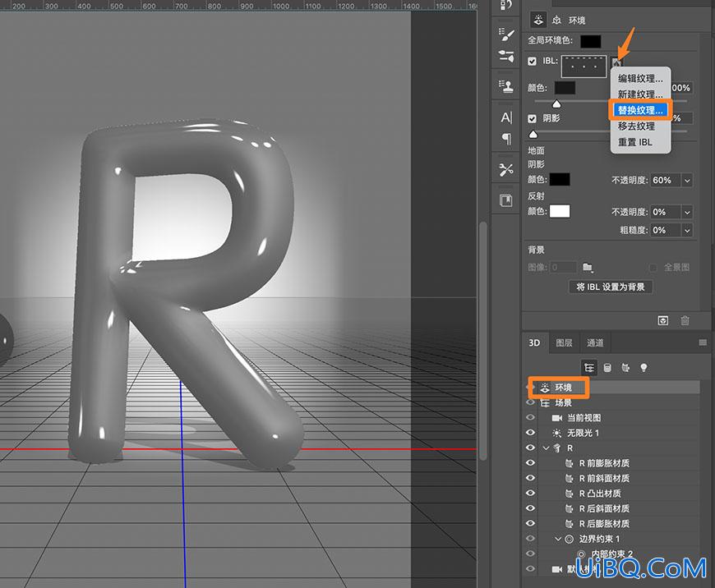This screenshot has height=588, width=715.
Task: Open the 粗糙度 0% dropdown arrow
Action: (687, 230)
